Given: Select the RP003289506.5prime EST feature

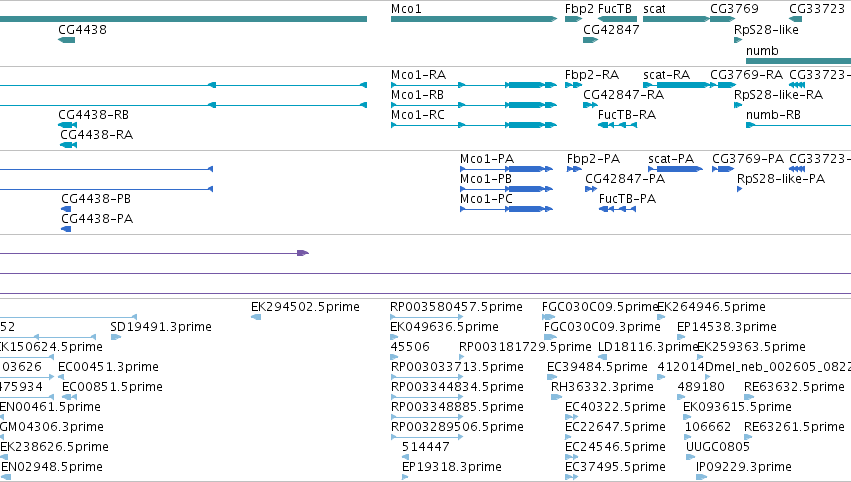Looking at the screenshot, I should coord(427,437).
